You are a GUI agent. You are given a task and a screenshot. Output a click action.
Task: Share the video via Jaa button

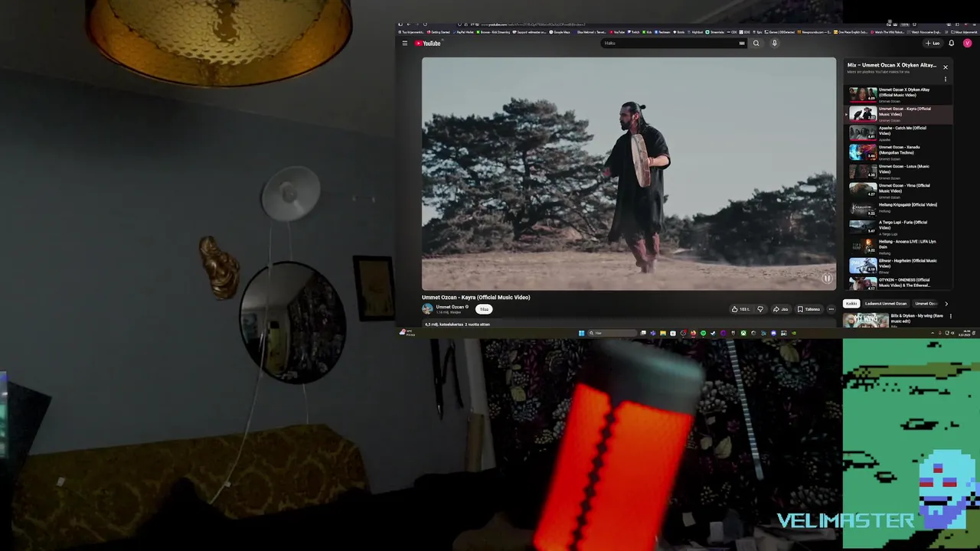coord(781,309)
